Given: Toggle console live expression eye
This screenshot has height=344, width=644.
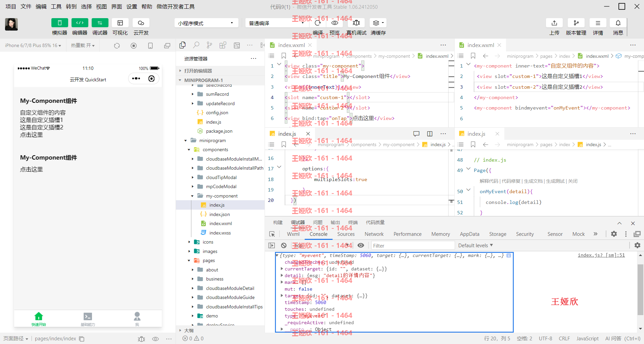Looking at the screenshot, I should [361, 246].
